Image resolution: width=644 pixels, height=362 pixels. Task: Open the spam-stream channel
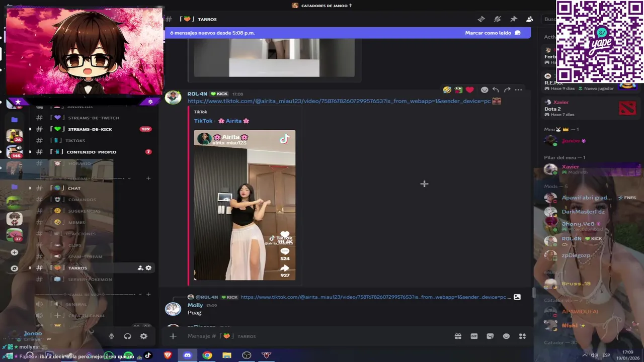coord(93,256)
